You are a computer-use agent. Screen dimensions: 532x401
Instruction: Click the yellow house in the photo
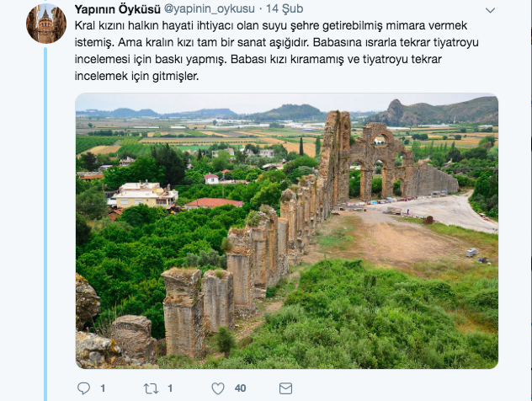[145, 195]
